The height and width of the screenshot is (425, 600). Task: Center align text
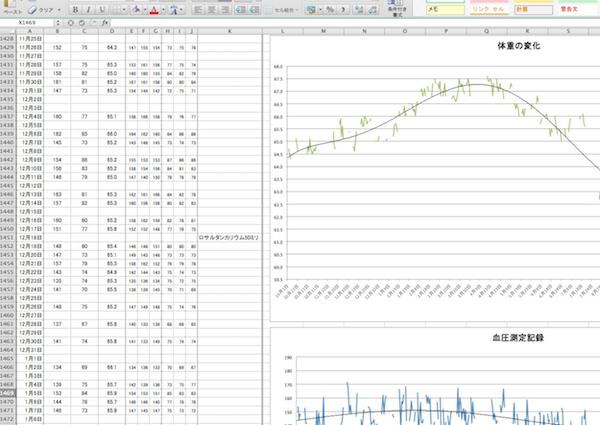[211, 10]
